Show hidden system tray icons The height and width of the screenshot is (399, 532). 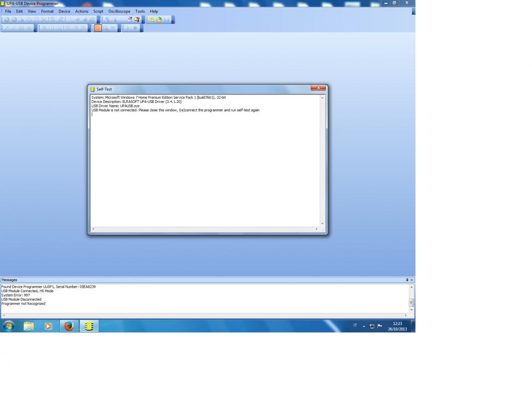coord(364,326)
